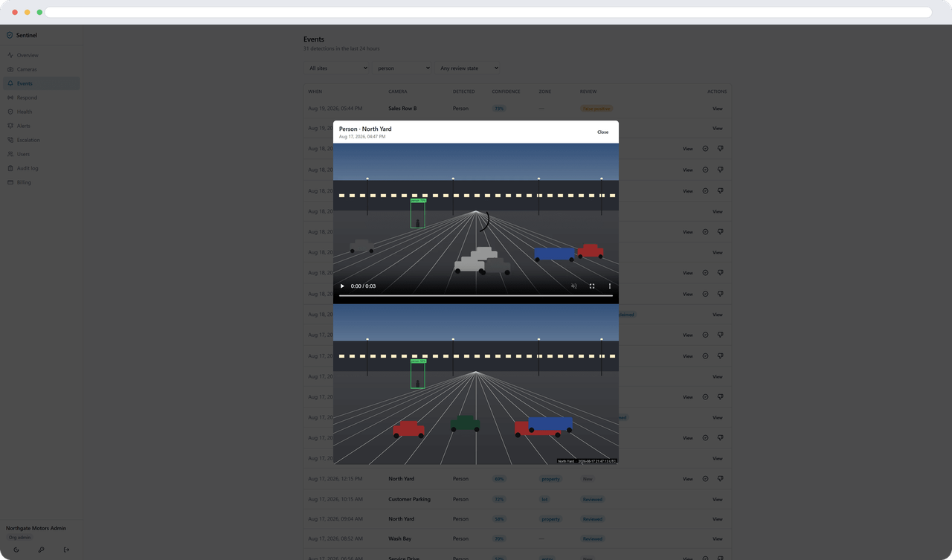952x560 pixels.
Task: Click the 'Reviewed' badge in the Wash Bay row
Action: coord(593,538)
